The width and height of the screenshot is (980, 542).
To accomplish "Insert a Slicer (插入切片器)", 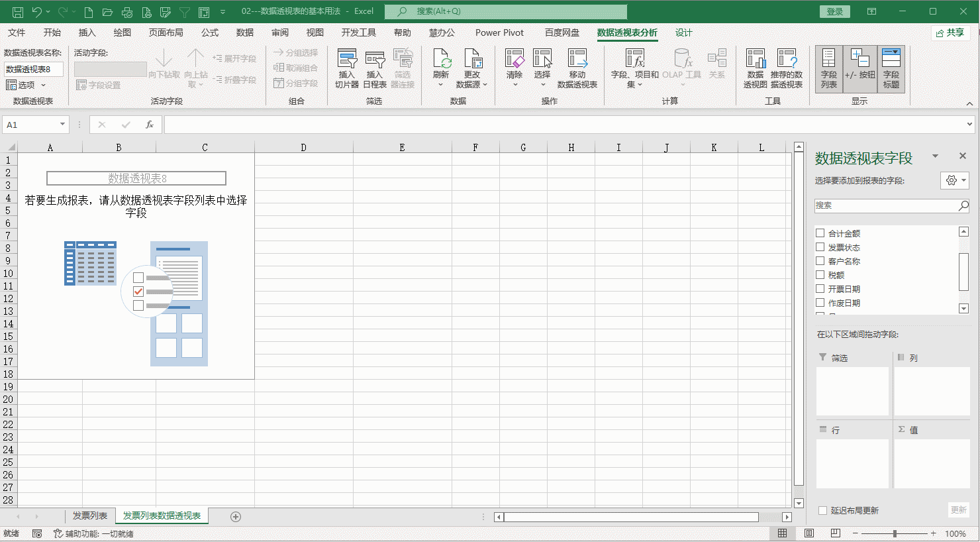I will pyautogui.click(x=347, y=69).
